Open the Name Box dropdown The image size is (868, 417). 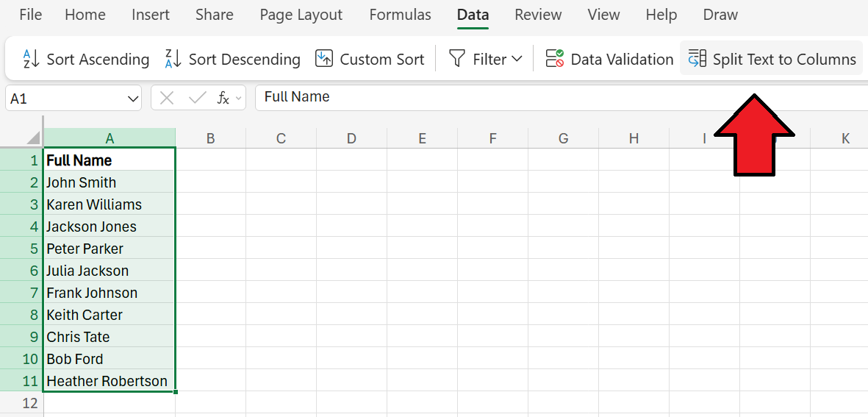click(134, 99)
